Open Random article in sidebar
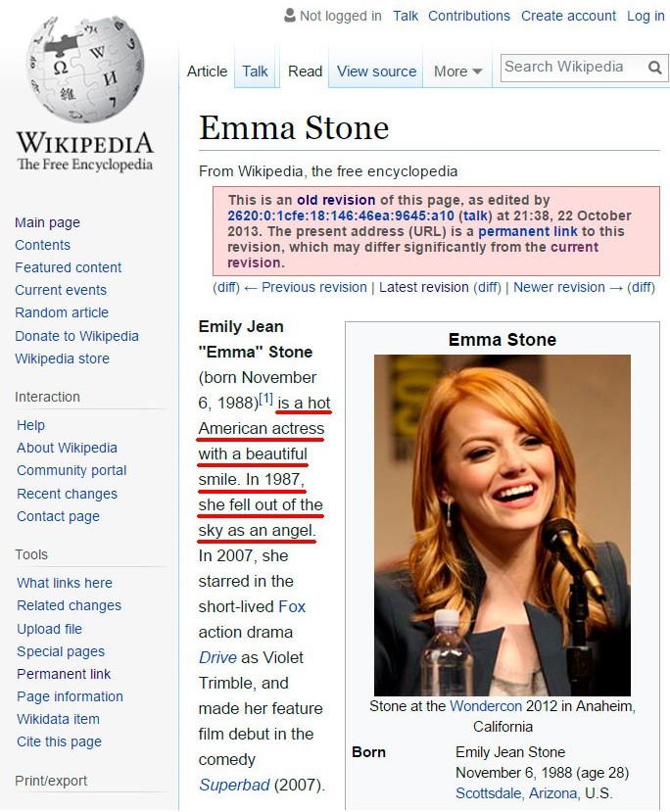This screenshot has height=812, width=670. click(x=62, y=312)
